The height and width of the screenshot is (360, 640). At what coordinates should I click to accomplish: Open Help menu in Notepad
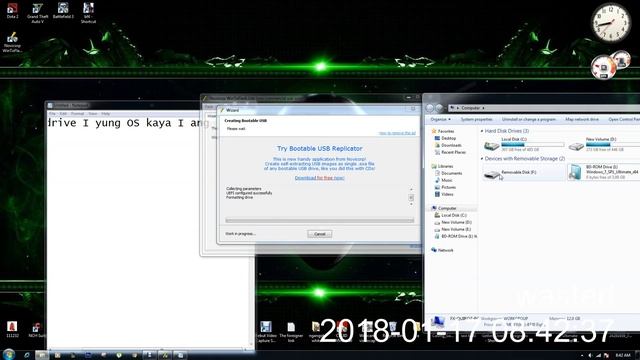point(106,113)
